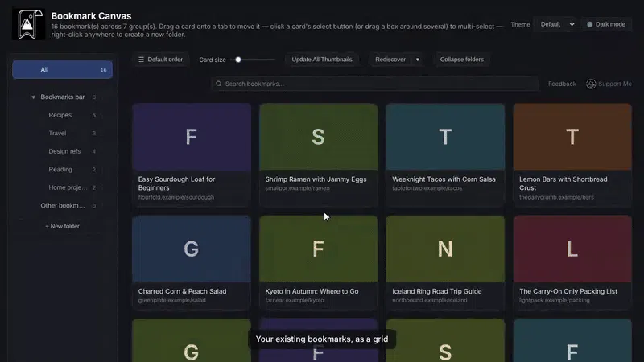Click the greenplate.example/salad URL text
This screenshot has width=644, height=362.
tap(172, 300)
